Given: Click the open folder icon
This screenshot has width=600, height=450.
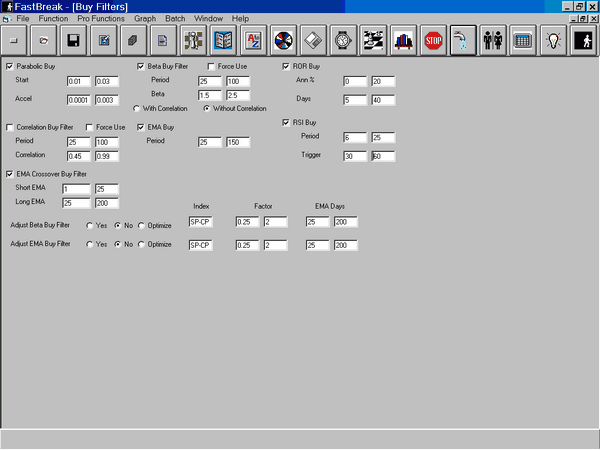Looking at the screenshot, I should (x=43, y=41).
